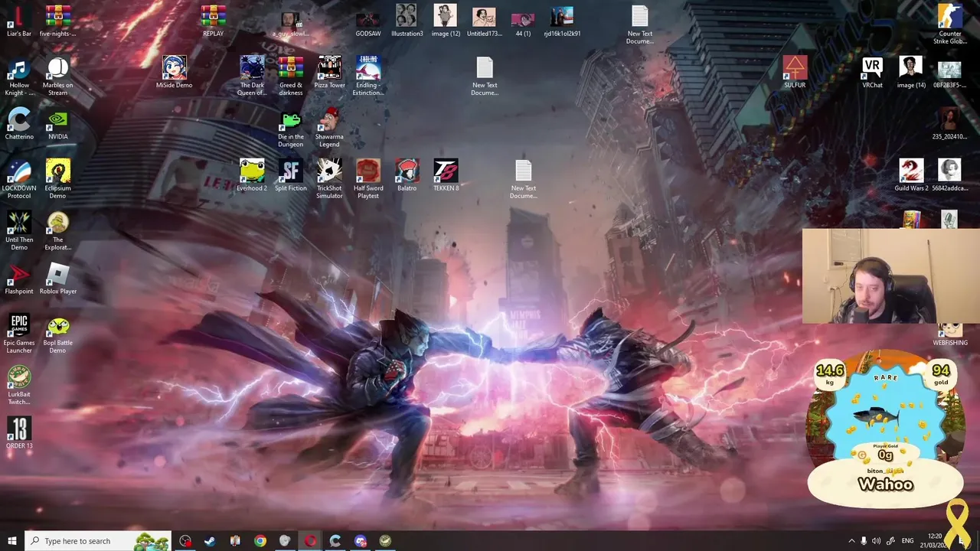Open the Windows Start menu

click(x=12, y=541)
